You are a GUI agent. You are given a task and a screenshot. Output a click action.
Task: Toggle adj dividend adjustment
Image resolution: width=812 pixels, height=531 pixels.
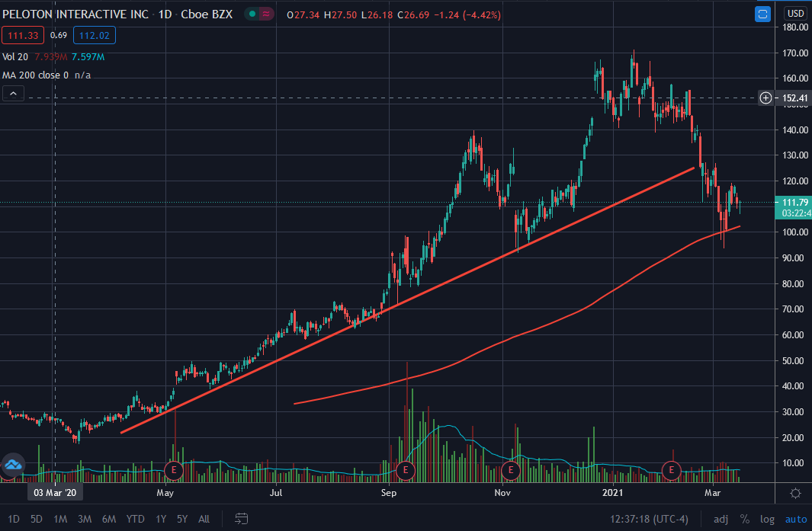(x=721, y=519)
